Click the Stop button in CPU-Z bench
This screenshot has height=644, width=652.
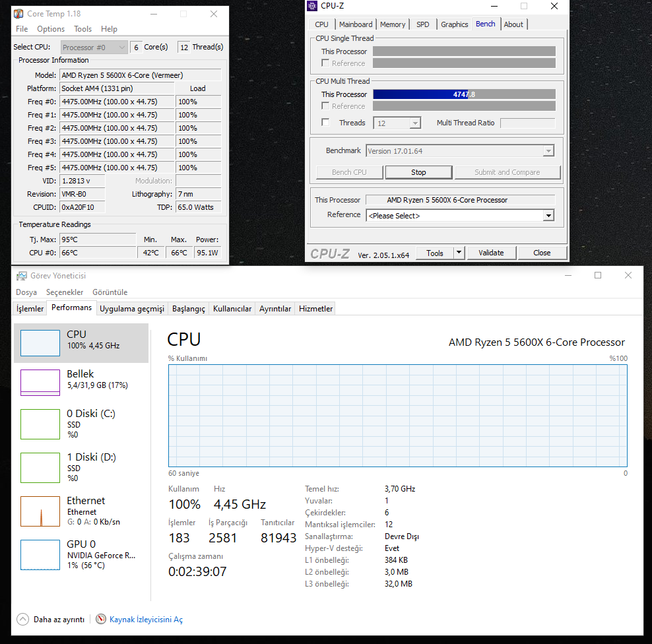[418, 172]
